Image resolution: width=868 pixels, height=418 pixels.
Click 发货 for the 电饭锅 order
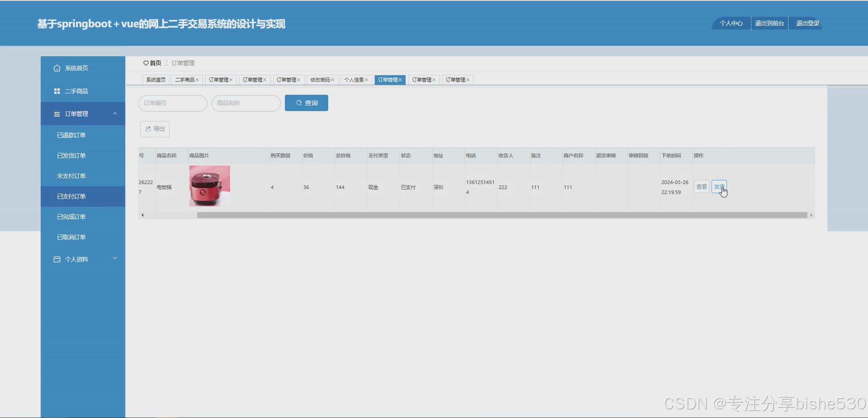click(719, 187)
